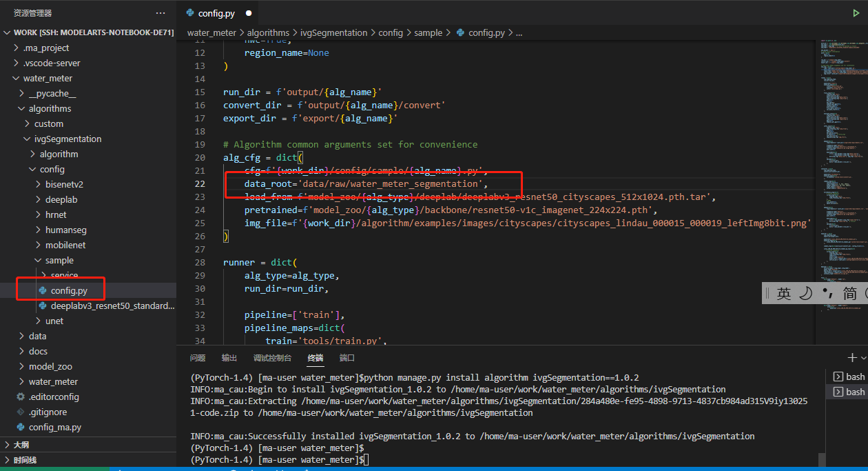Click config folder in the breadcrumb path
Viewport: 868px width, 471px height.
(391, 32)
